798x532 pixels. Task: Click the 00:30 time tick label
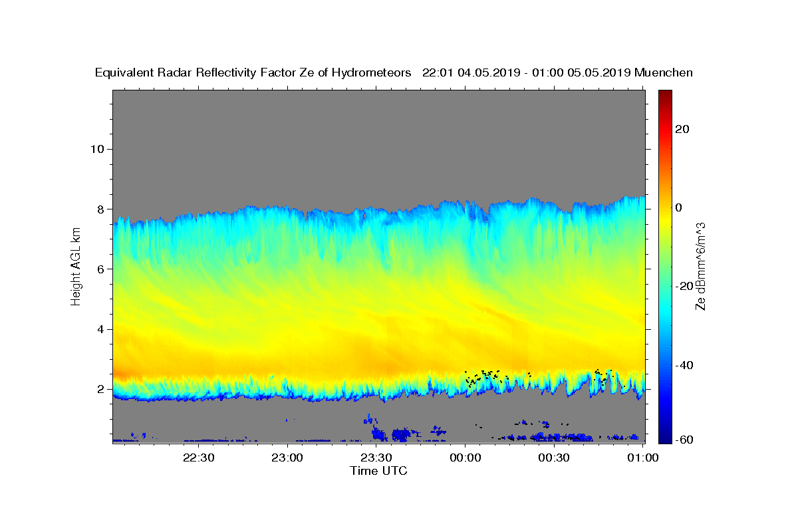(553, 458)
